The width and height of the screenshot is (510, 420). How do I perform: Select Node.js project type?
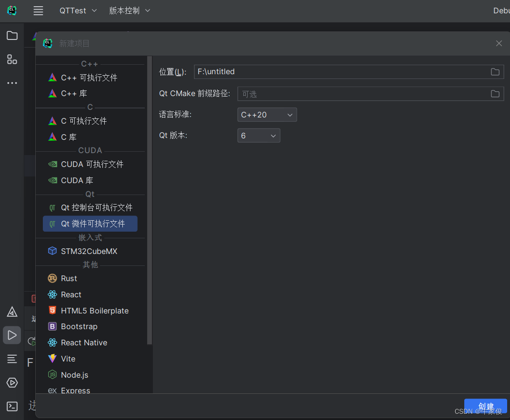tap(90, 375)
